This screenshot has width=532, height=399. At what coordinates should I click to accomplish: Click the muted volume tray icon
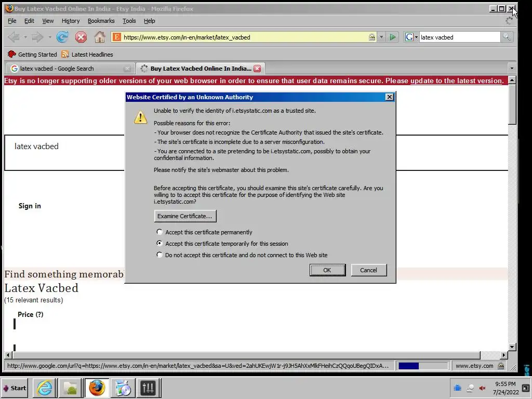pyautogui.click(x=482, y=388)
